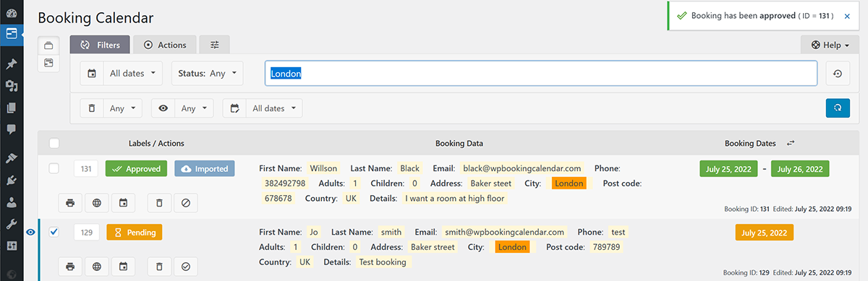Switch to booking listing view icon
The image size is (868, 281).
click(49, 46)
